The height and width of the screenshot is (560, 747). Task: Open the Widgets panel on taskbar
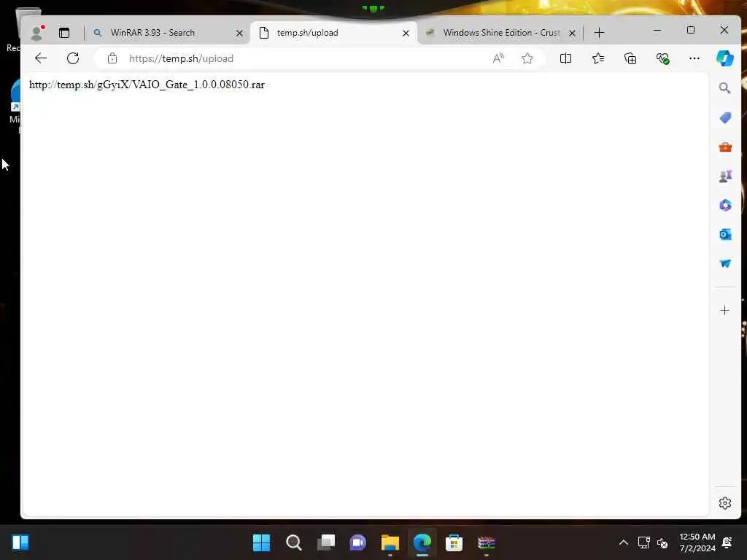point(20,542)
